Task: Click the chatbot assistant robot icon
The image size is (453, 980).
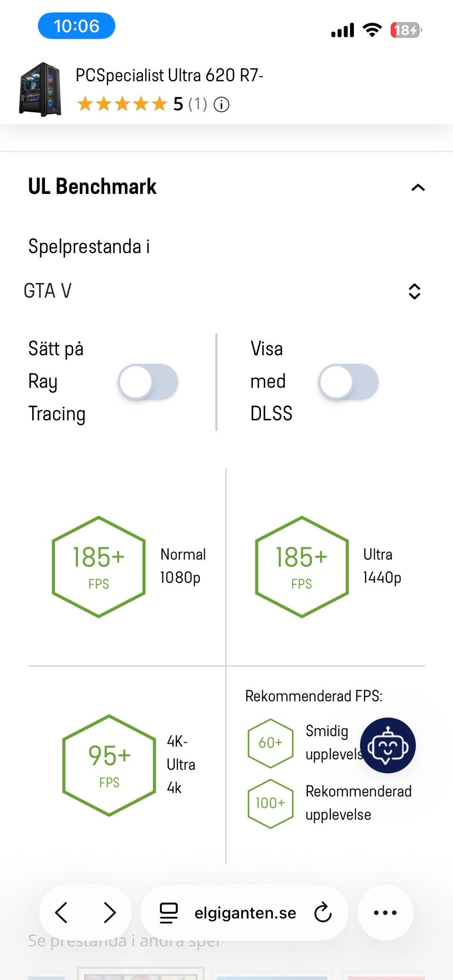Action: pos(387,745)
